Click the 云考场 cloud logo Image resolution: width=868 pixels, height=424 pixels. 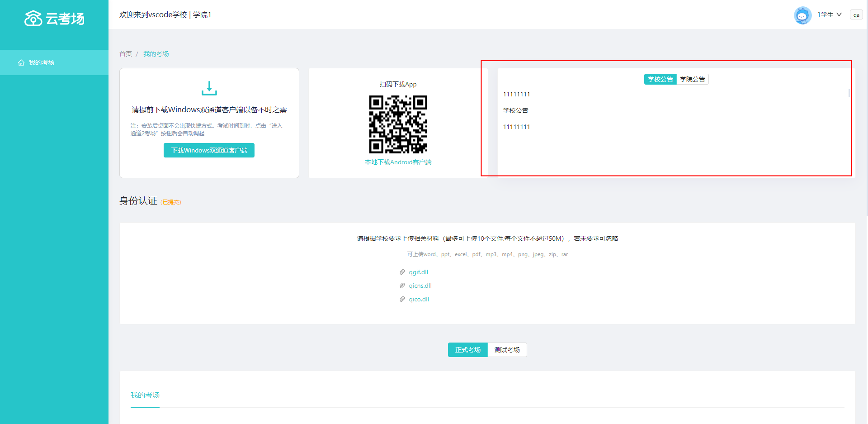click(33, 19)
